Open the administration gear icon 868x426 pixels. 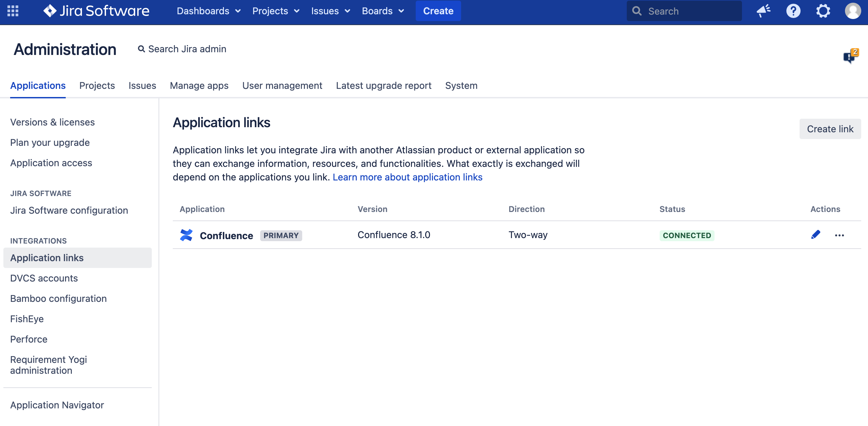pyautogui.click(x=823, y=11)
